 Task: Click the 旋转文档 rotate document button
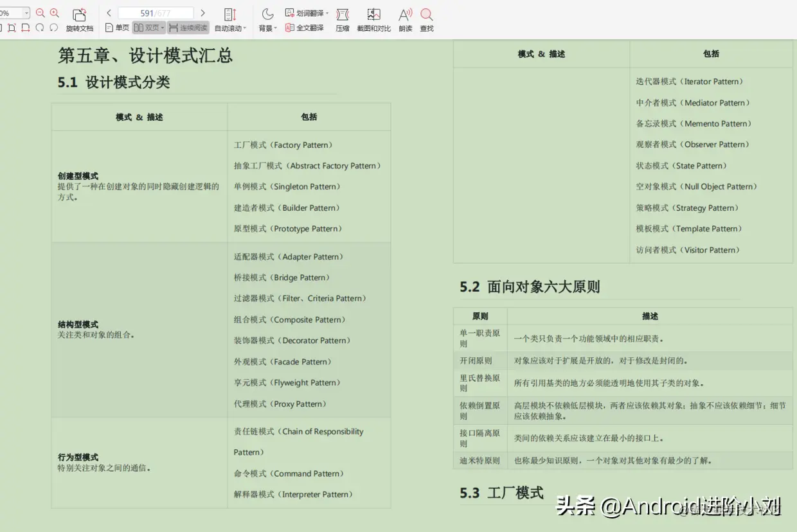tap(79, 20)
